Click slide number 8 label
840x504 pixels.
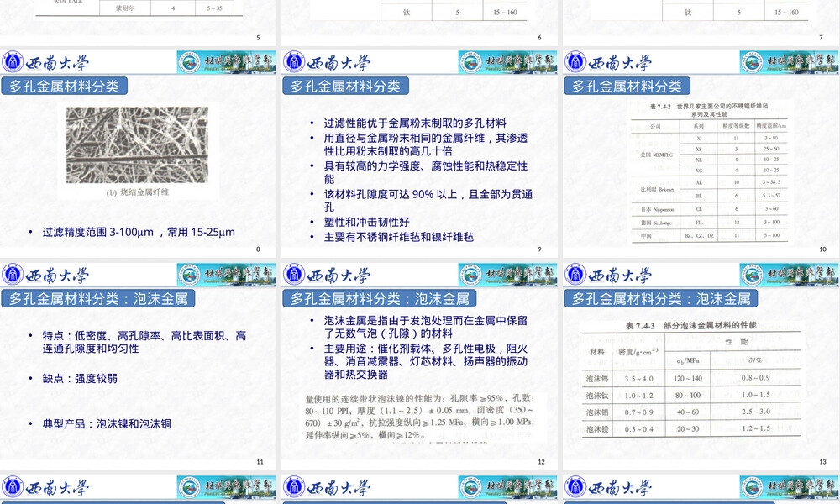(258, 249)
